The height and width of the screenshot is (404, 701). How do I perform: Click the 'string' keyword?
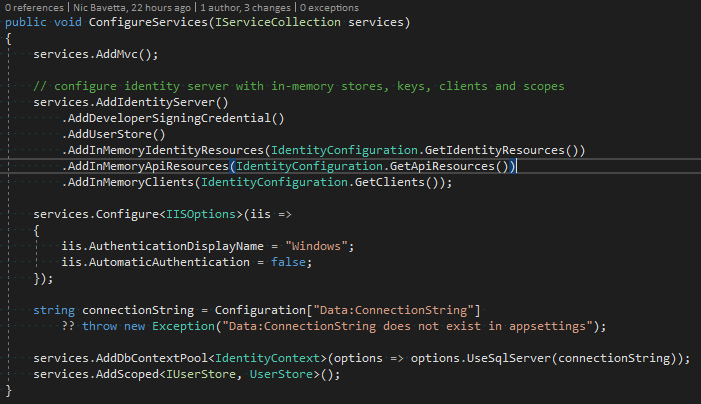click(x=54, y=310)
